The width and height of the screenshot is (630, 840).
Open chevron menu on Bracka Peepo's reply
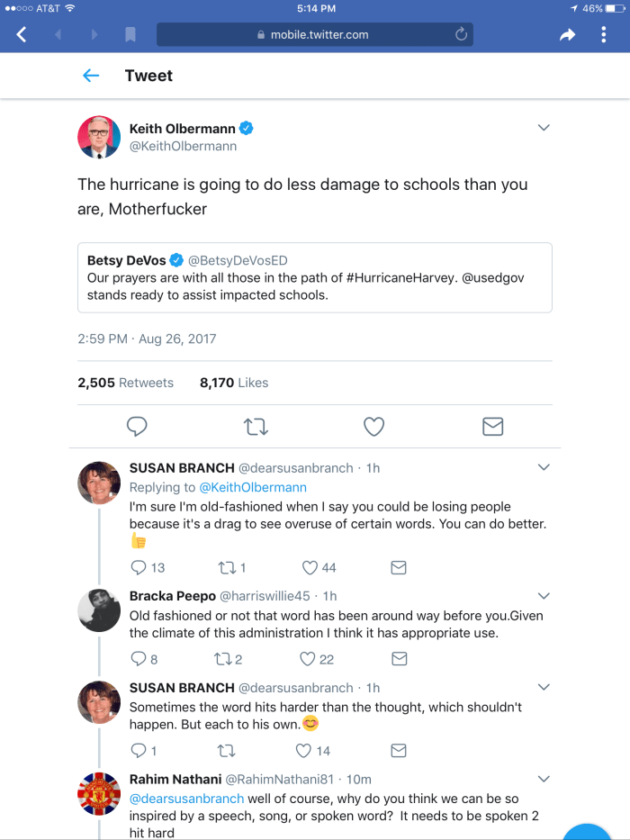[544, 596]
